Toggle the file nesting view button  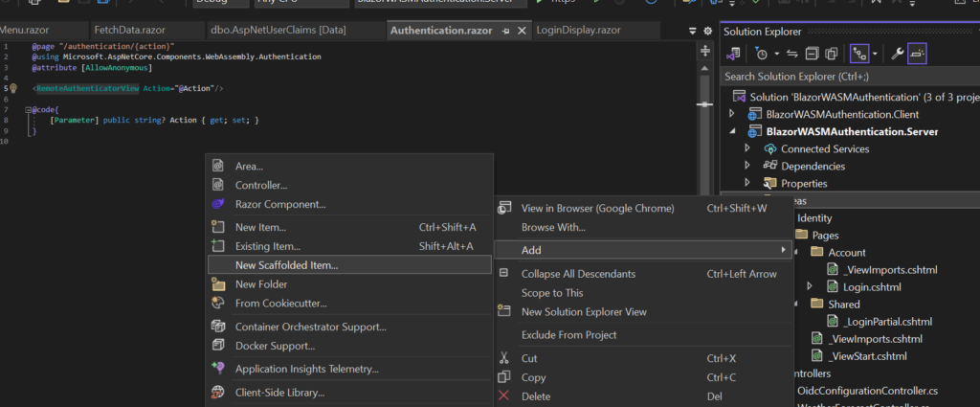(x=859, y=54)
